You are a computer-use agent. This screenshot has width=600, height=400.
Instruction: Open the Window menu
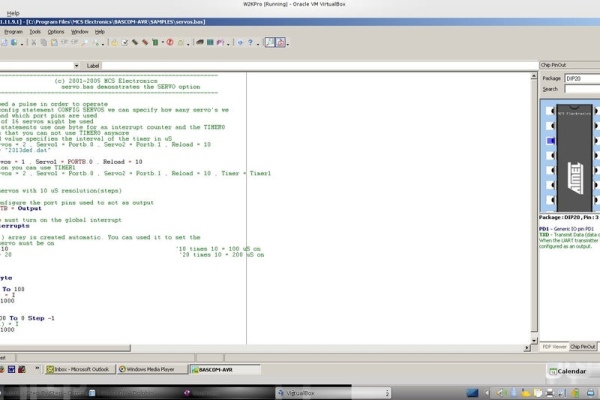tap(80, 32)
